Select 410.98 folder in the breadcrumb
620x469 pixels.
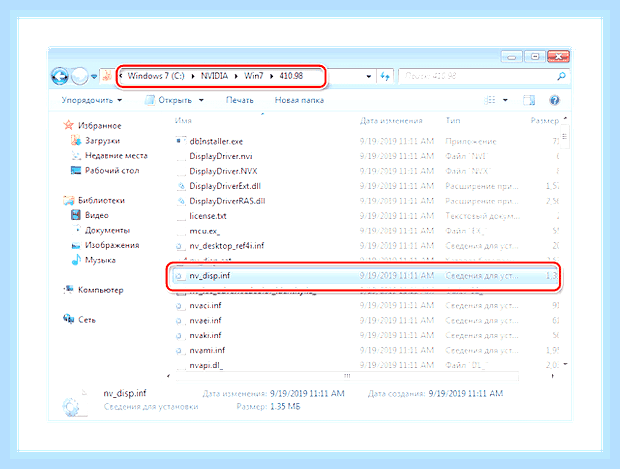(291, 76)
